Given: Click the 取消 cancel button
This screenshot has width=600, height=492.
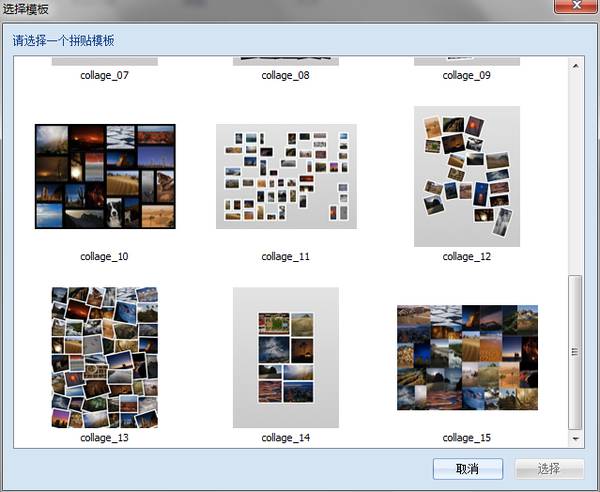Looking at the screenshot, I should (x=468, y=469).
